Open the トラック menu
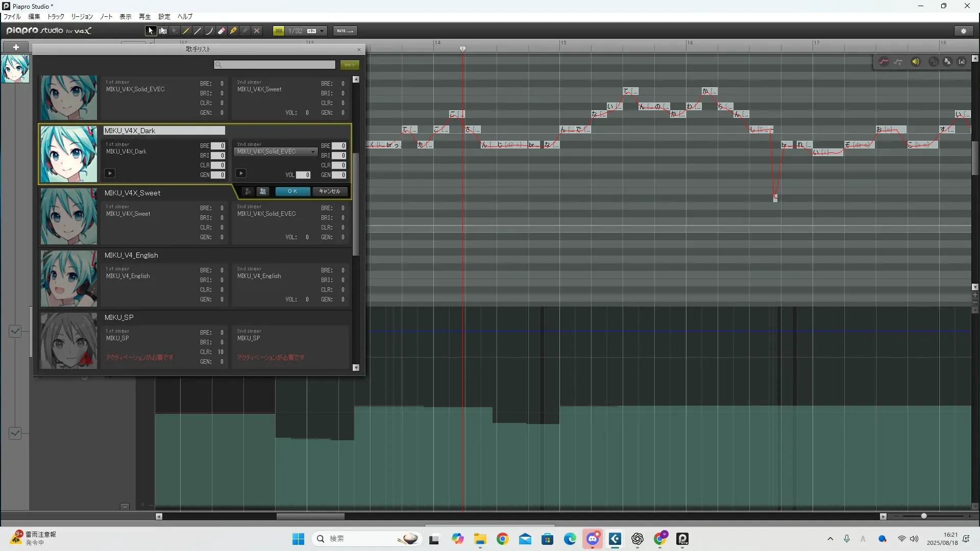 click(x=56, y=17)
